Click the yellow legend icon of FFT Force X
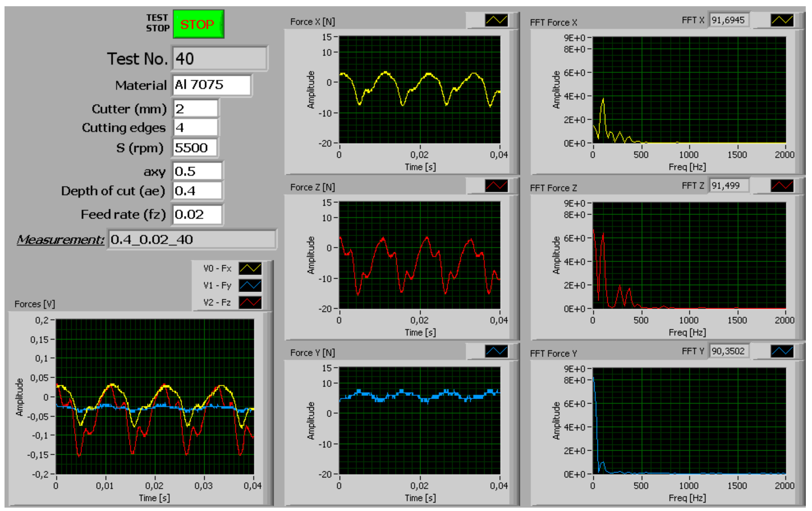 (x=782, y=20)
